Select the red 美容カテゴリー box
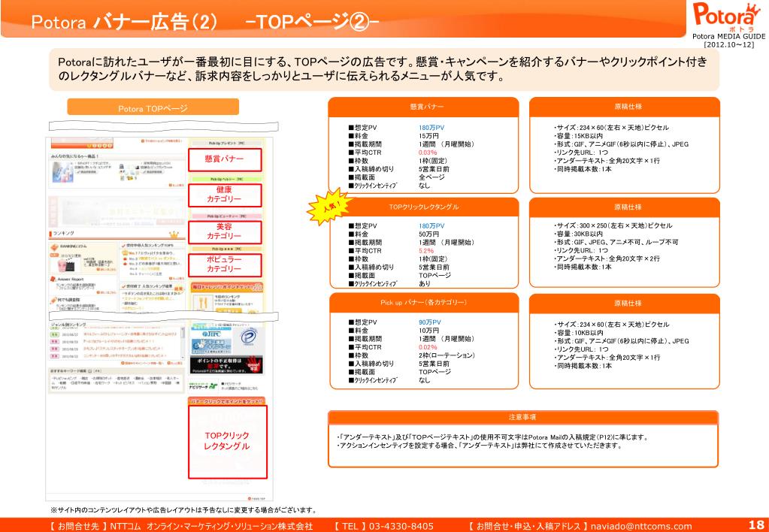The width and height of the screenshot is (769, 532). point(225,231)
